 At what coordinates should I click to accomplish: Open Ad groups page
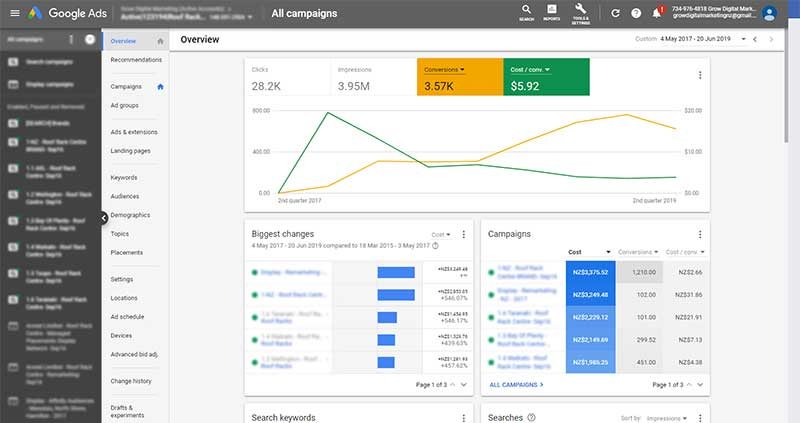124,106
